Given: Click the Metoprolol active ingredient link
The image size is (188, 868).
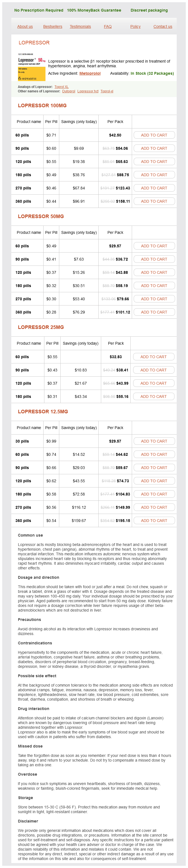Looking at the screenshot, I should (x=90, y=73).
